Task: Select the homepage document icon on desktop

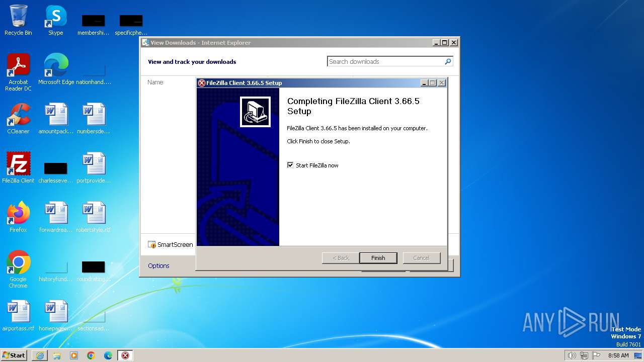Action: click(x=56, y=316)
